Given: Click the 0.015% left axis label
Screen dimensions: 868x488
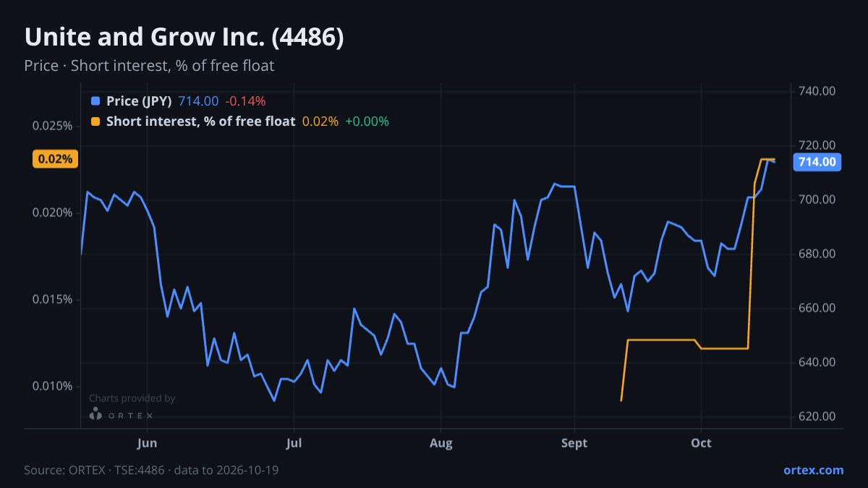Looking at the screenshot, I should tap(52, 299).
